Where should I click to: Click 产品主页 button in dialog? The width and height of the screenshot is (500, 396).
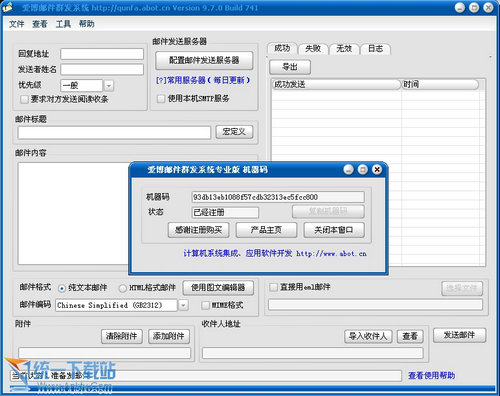(x=266, y=230)
